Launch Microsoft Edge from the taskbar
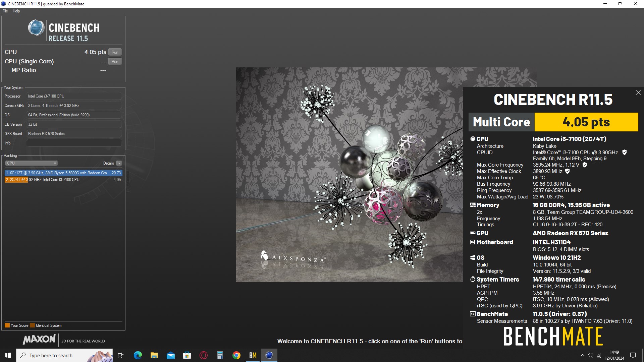Viewport: 644px width, 362px height. point(138,355)
